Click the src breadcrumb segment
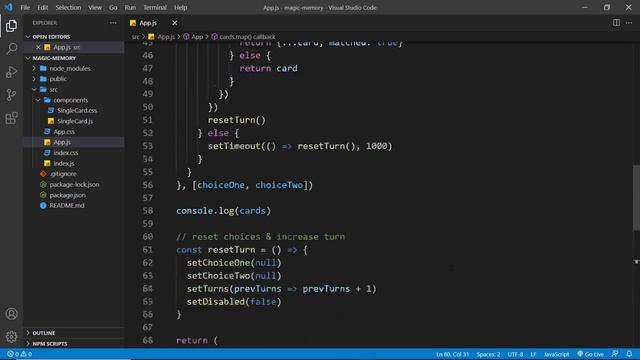Image resolution: width=640 pixels, height=360 pixels. click(136, 37)
